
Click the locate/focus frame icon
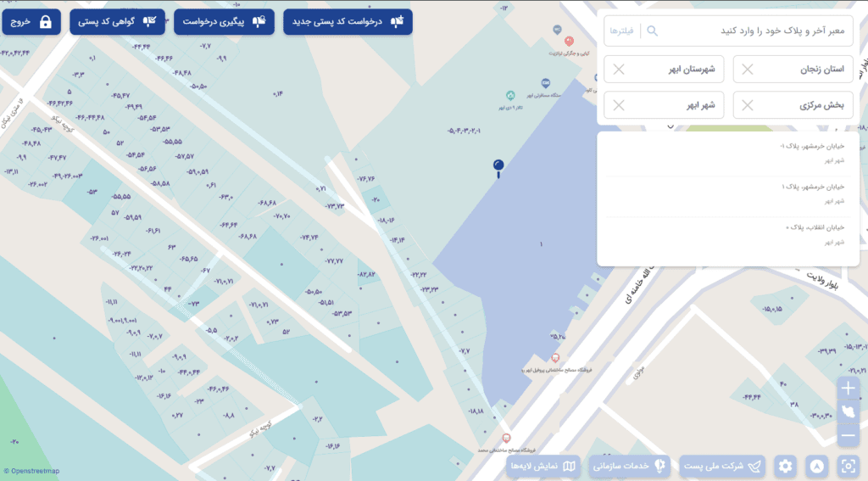[848, 466]
